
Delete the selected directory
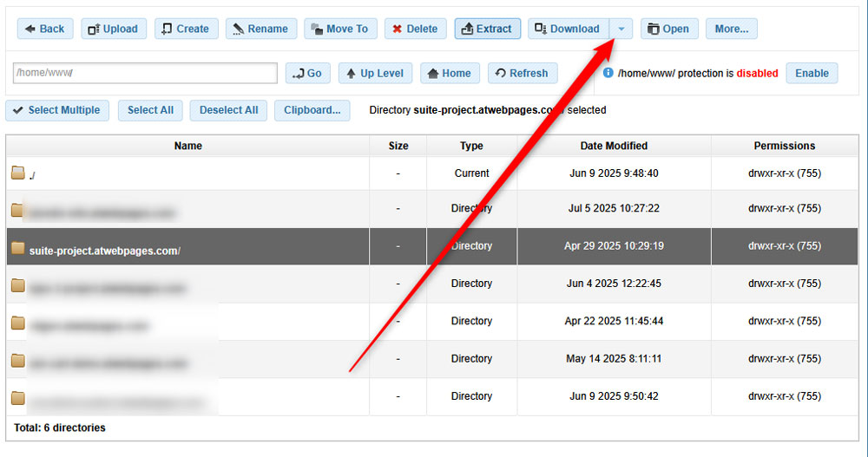coord(415,29)
